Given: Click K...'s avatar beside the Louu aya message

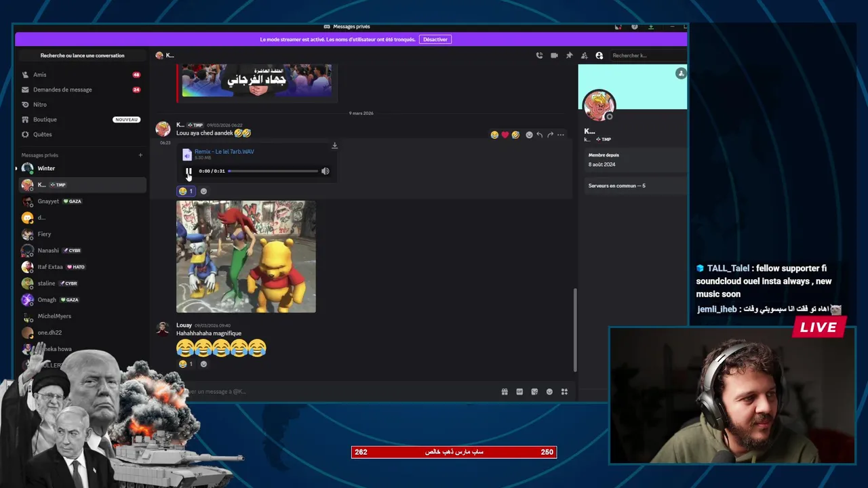Looking at the screenshot, I should [x=163, y=129].
